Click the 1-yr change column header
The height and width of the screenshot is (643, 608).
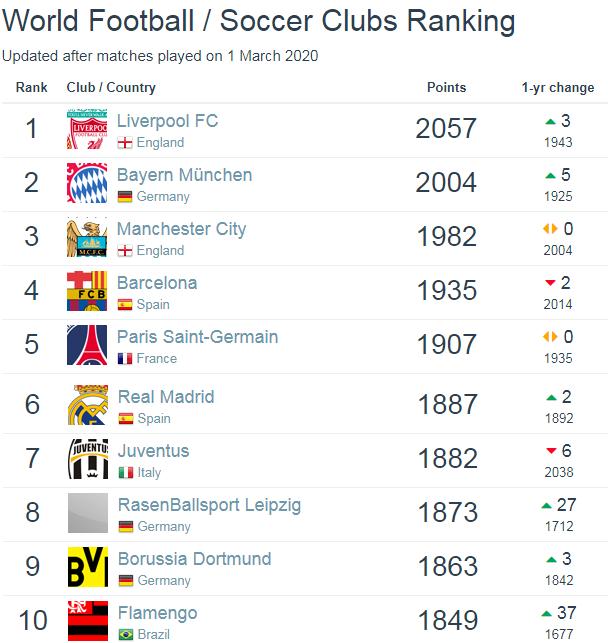coord(558,87)
